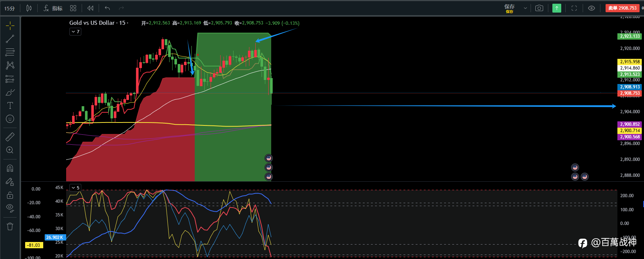This screenshot has height=259, width=644.
Task: Click the purple price label 2,900.852
Action: point(630,124)
